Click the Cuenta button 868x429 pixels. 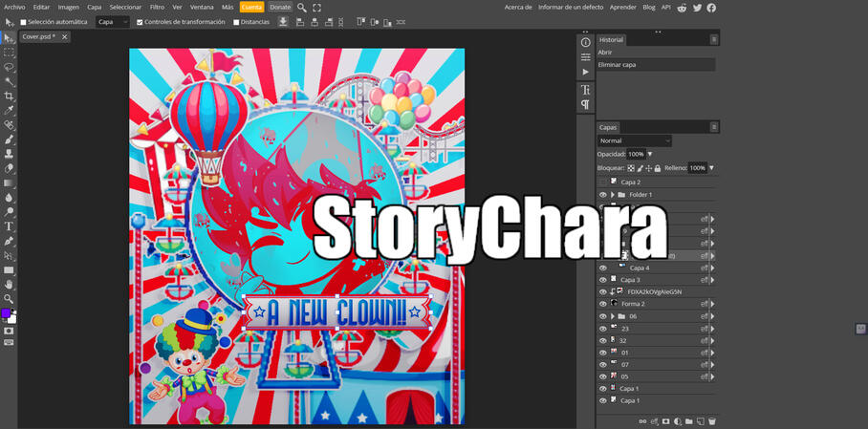tap(251, 8)
